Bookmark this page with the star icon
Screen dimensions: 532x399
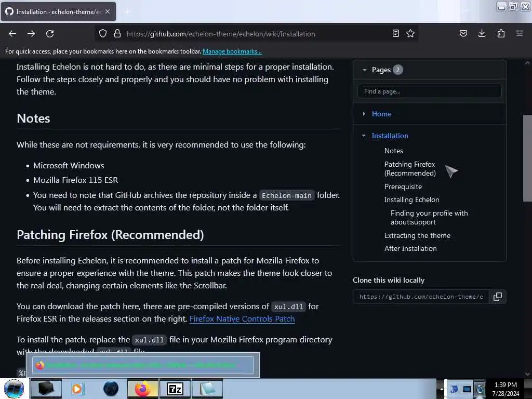pyautogui.click(x=410, y=33)
